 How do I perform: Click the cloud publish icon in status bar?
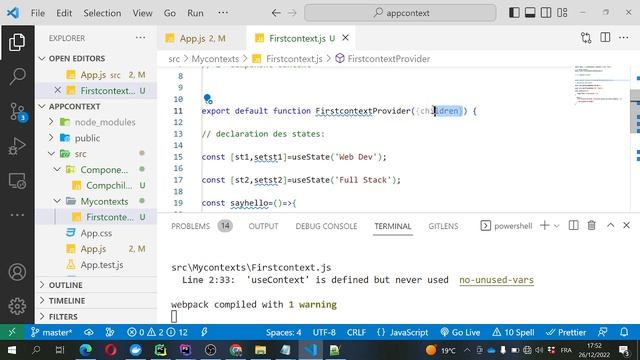89,332
